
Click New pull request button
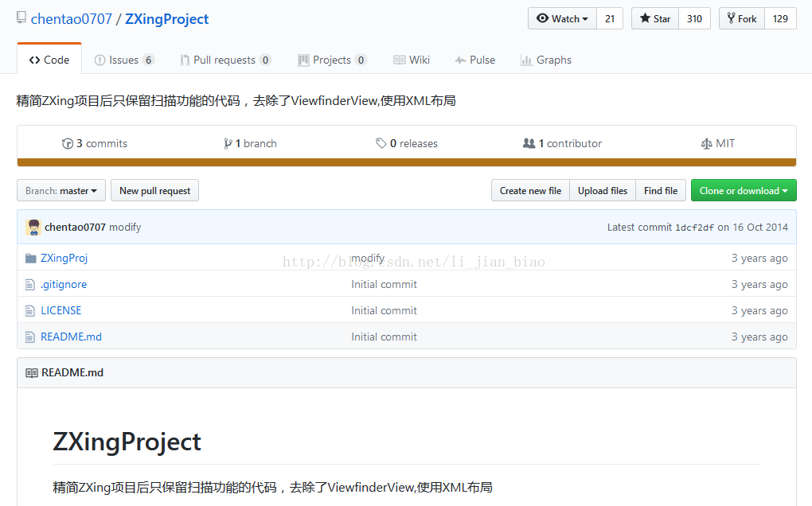[155, 190]
